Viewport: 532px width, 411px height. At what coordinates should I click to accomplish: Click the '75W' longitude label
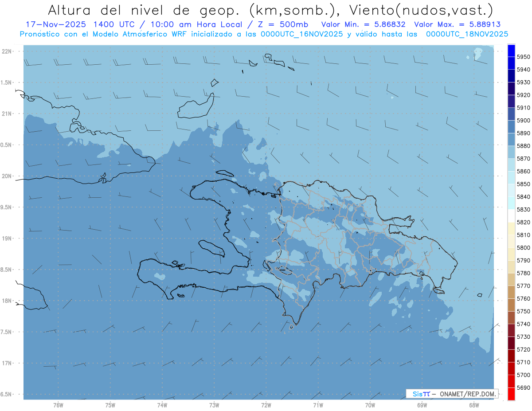pyautogui.click(x=110, y=405)
